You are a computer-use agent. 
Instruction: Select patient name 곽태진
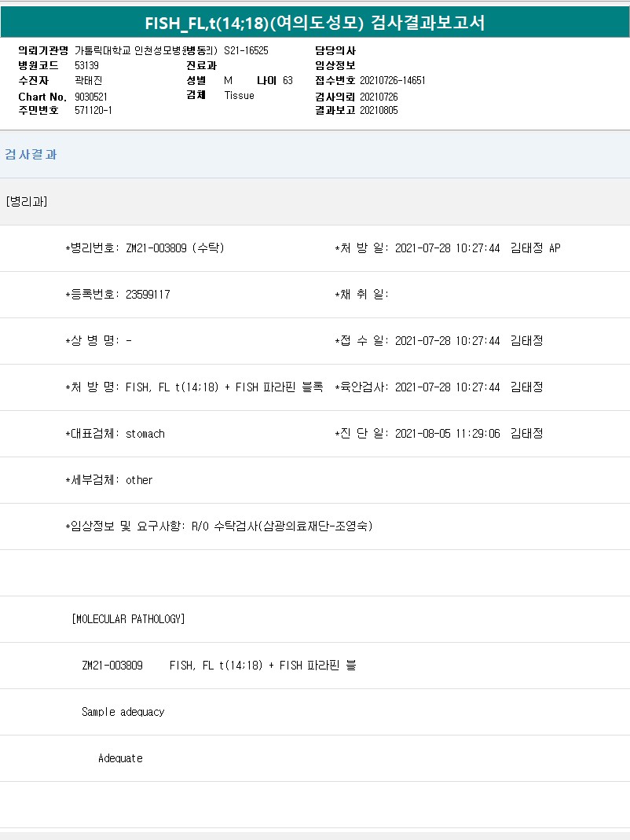pos(89,80)
